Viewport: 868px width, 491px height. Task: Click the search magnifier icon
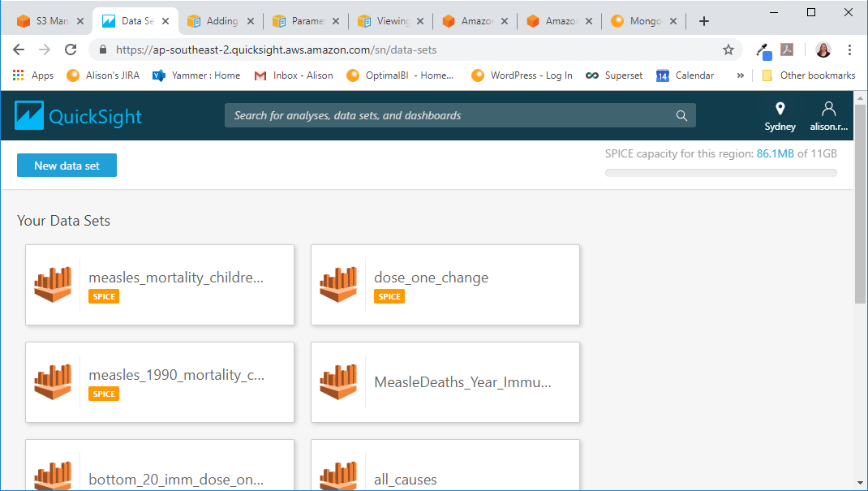click(681, 116)
